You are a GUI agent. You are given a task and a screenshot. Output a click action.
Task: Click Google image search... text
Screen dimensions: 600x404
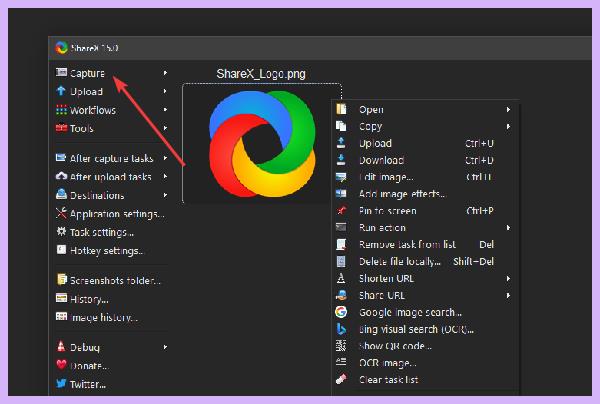pyautogui.click(x=410, y=312)
